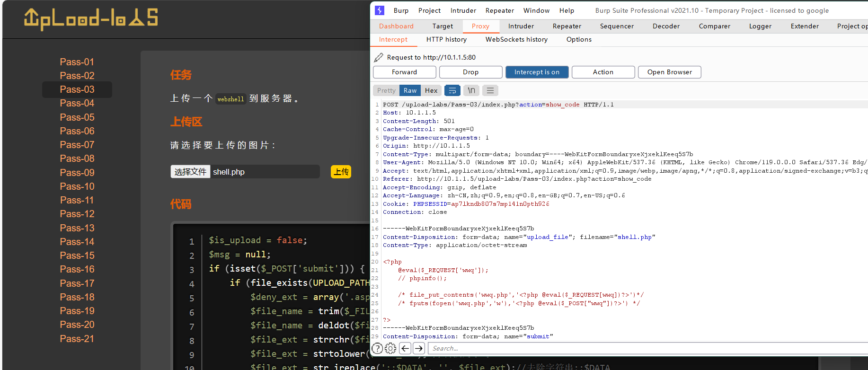The width and height of the screenshot is (868, 370).
Task: Switch message view to Hex
Action: click(x=431, y=90)
